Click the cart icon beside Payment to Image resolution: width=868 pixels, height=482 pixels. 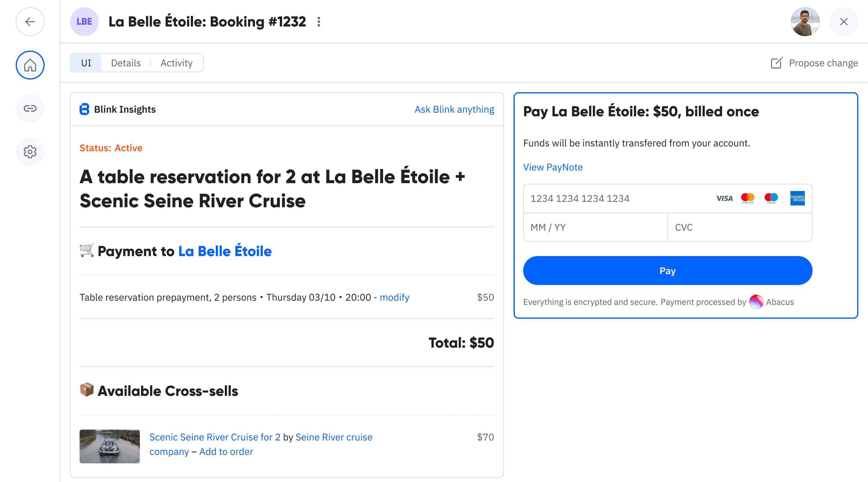pos(86,251)
